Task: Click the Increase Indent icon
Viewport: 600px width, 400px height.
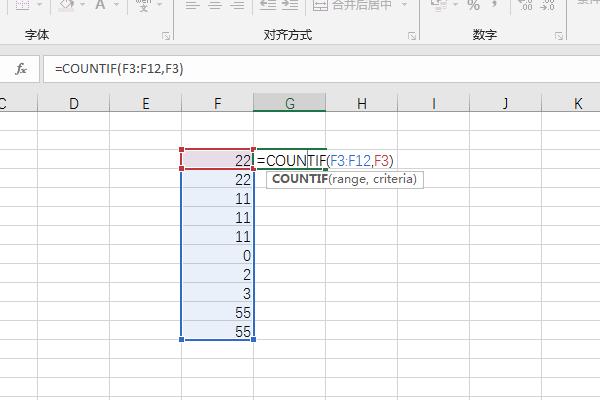Action: 290,5
